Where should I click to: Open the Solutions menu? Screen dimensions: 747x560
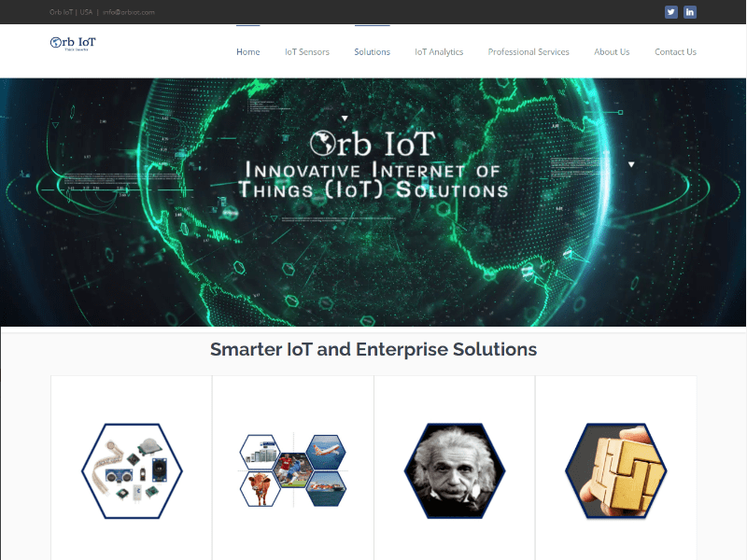click(x=372, y=52)
